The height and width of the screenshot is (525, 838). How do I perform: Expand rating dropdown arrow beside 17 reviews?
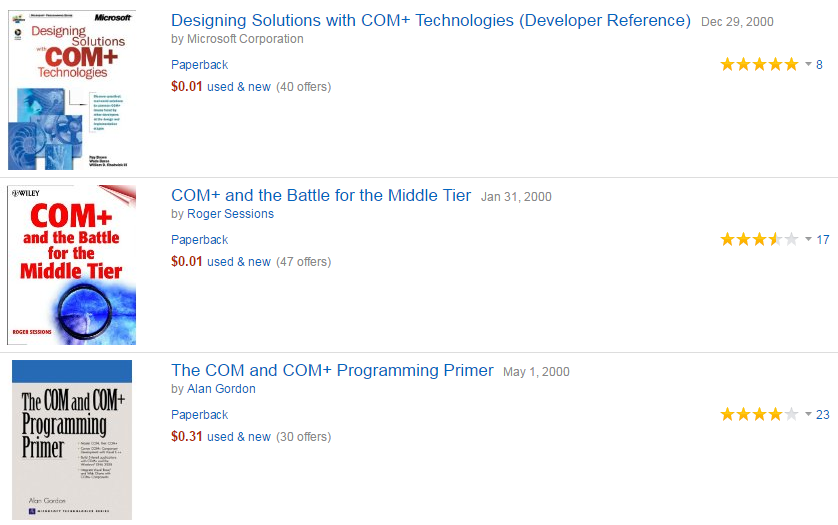[x=808, y=239]
